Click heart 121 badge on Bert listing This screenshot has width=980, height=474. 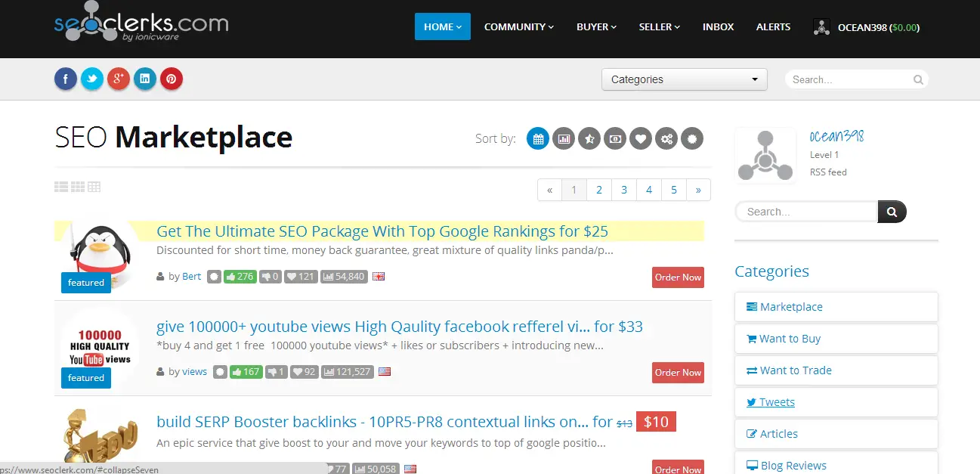[x=301, y=277]
